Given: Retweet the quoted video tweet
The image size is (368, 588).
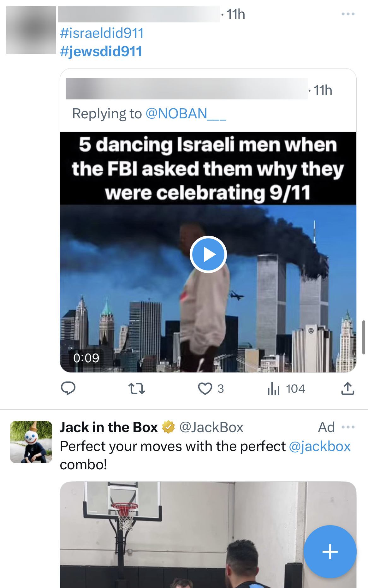Looking at the screenshot, I should (137, 389).
